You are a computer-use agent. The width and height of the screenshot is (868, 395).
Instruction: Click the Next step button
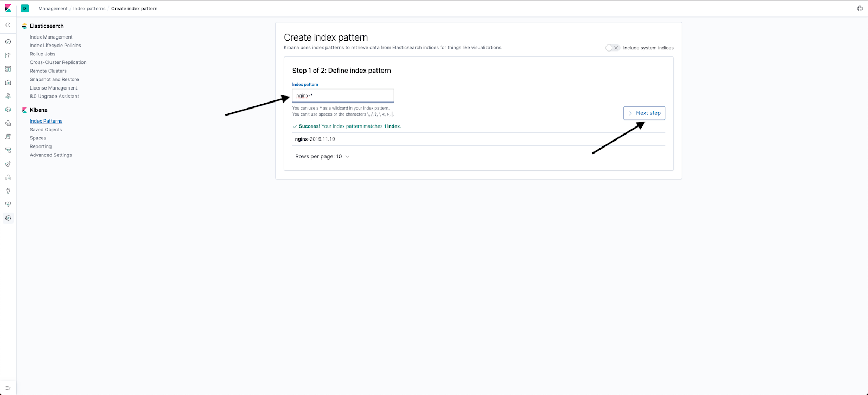[x=644, y=113]
